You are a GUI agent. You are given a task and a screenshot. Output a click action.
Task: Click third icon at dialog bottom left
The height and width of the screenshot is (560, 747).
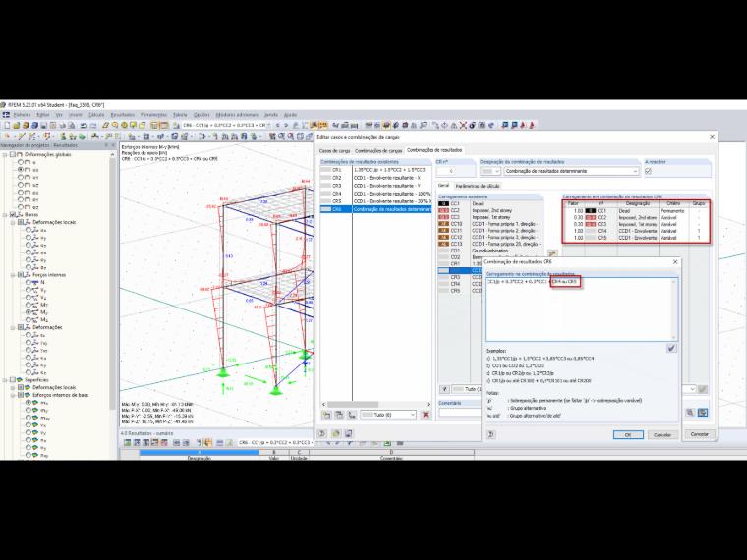point(348,434)
